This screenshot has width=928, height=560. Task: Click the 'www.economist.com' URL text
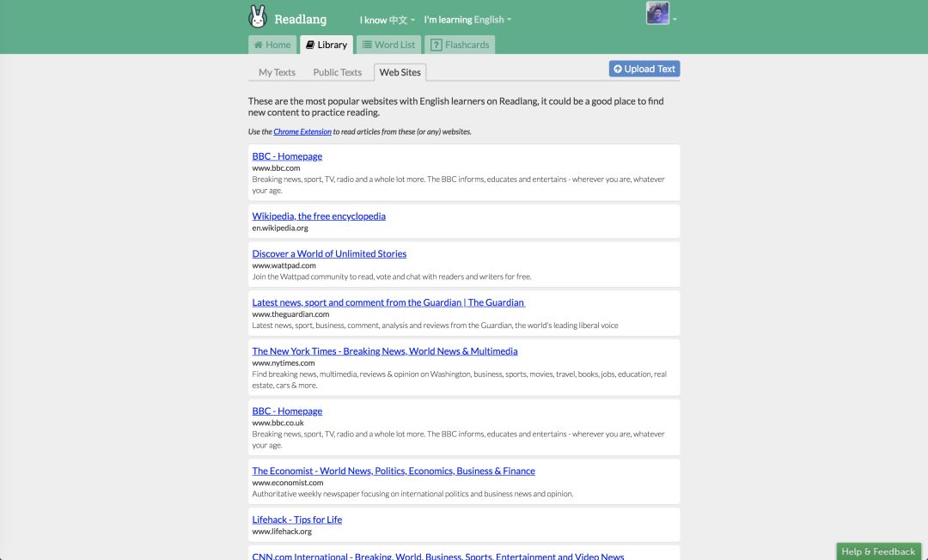tap(288, 483)
